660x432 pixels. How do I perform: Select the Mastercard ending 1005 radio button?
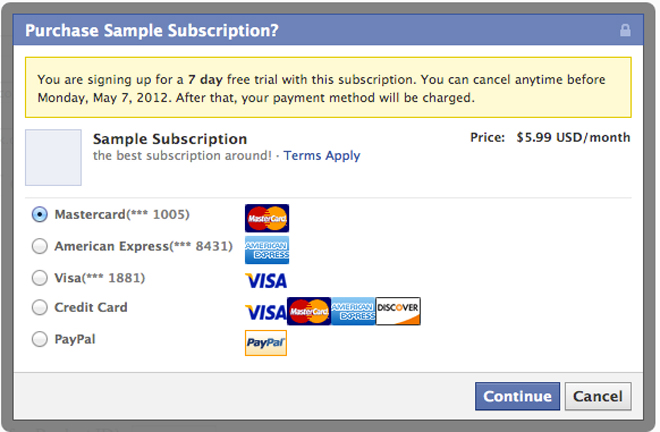point(40,215)
